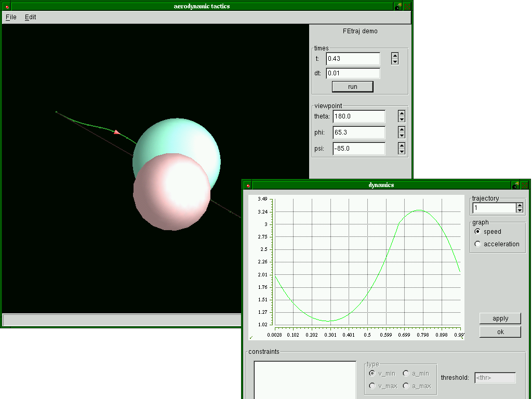Open window menu icon left of aerodynamic tactics title

click(x=7, y=6)
